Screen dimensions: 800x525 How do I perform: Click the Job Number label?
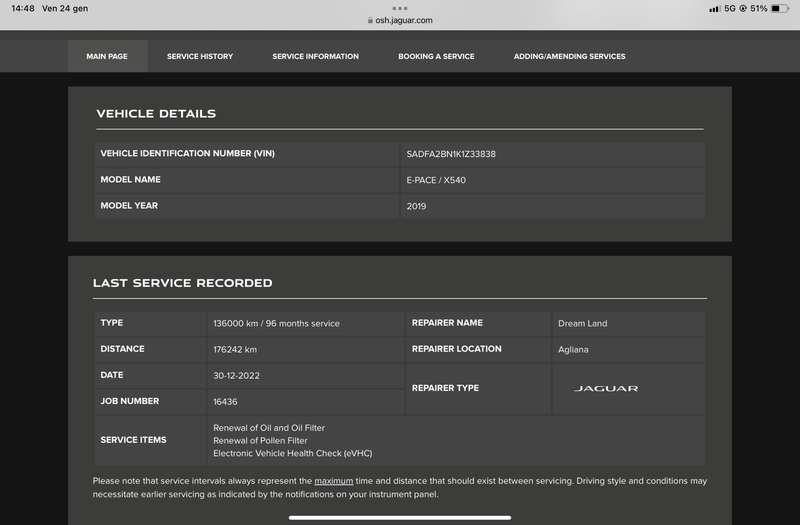(x=130, y=401)
